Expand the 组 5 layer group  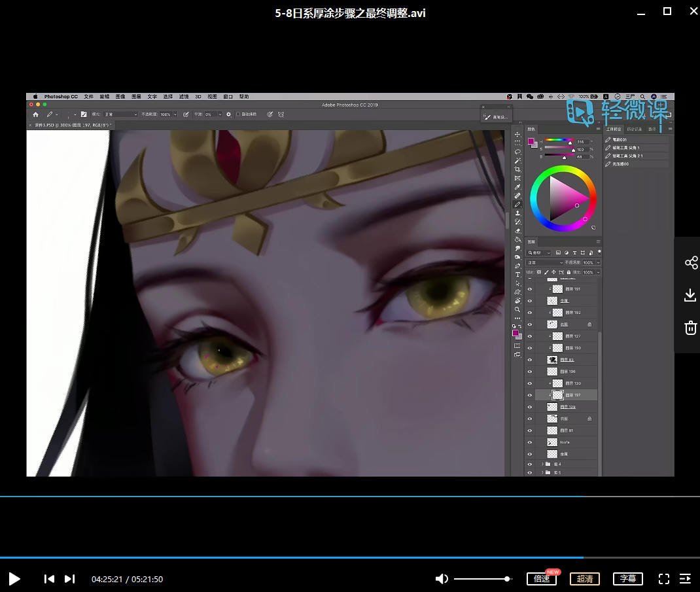click(542, 472)
